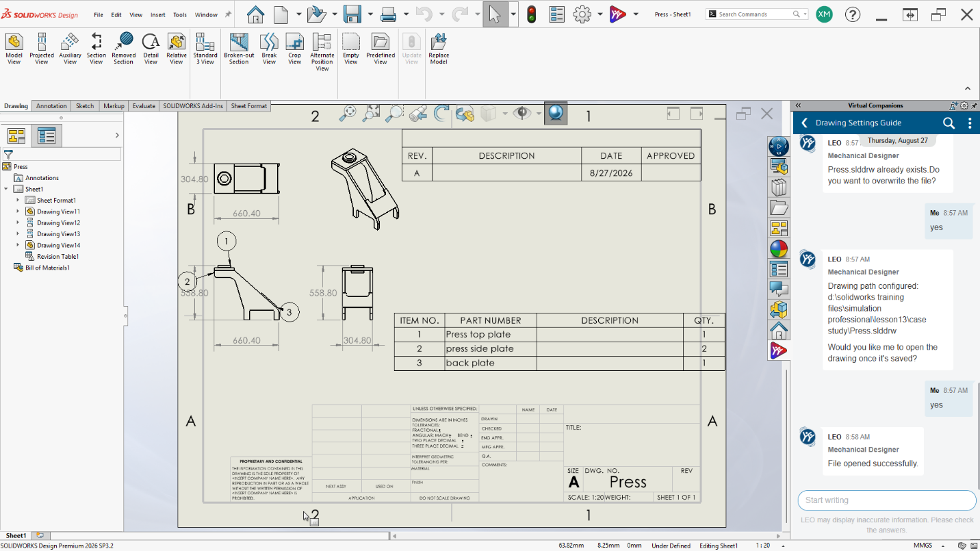980x551 pixels.
Task: Pin the menu bar with the pushpin
Action: tap(228, 14)
